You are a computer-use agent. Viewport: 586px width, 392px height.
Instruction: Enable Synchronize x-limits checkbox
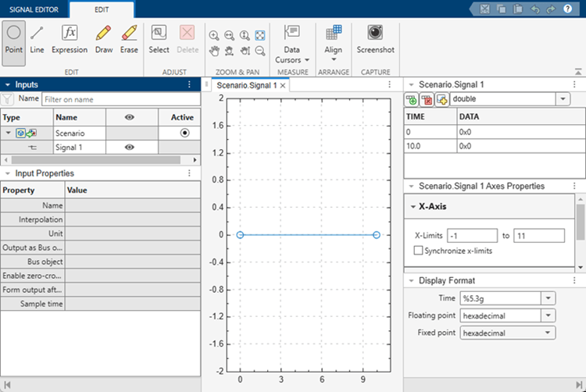click(418, 250)
